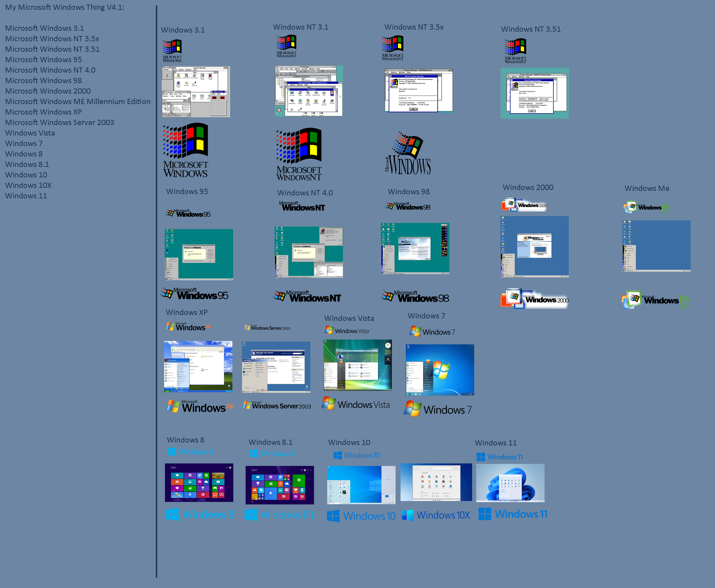The height and width of the screenshot is (588, 715).
Task: Click the large Windows XP logo below its screenshot
Action: coord(200,406)
